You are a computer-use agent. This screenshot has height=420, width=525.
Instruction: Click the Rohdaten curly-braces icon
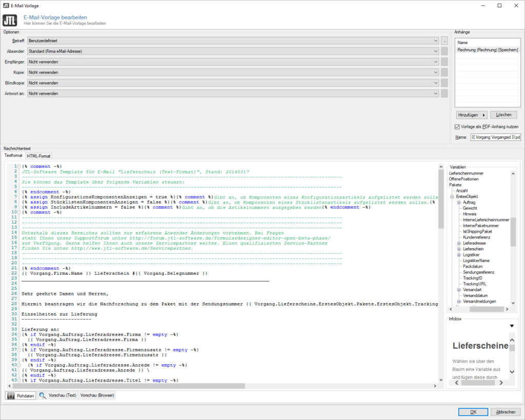(11, 396)
